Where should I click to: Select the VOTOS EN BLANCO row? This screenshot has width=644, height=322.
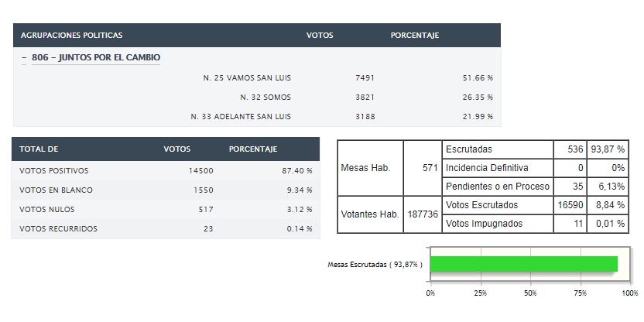[166, 190]
